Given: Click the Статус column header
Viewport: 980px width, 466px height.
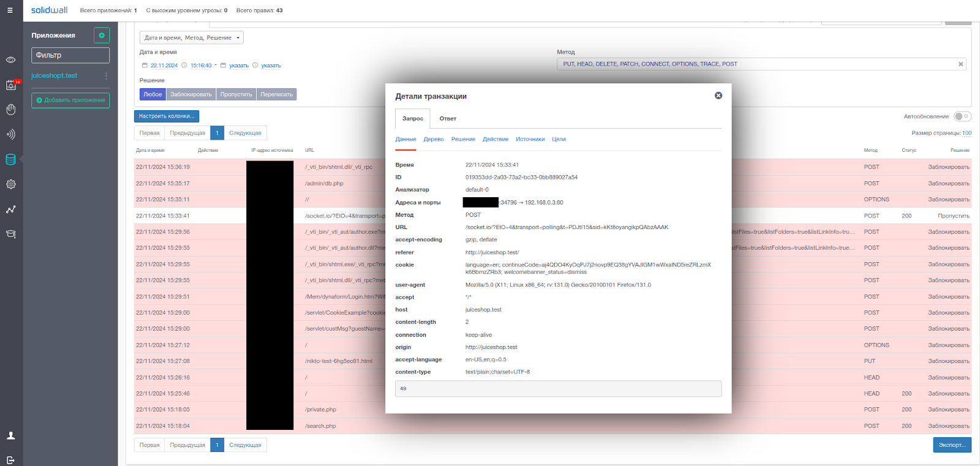Looking at the screenshot, I should [x=909, y=150].
